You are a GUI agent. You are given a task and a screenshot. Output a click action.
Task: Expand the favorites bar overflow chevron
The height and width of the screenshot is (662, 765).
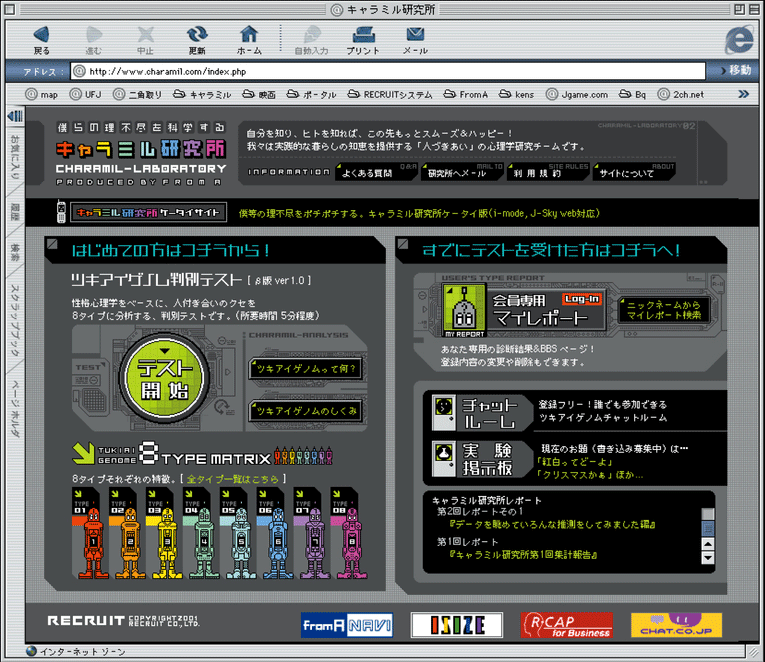[x=750, y=94]
